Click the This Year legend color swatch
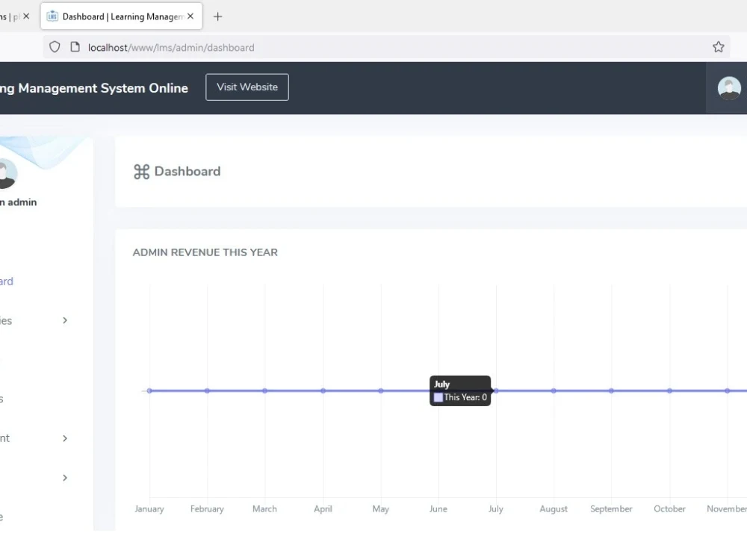Image resolution: width=747 pixels, height=560 pixels. [x=438, y=397]
